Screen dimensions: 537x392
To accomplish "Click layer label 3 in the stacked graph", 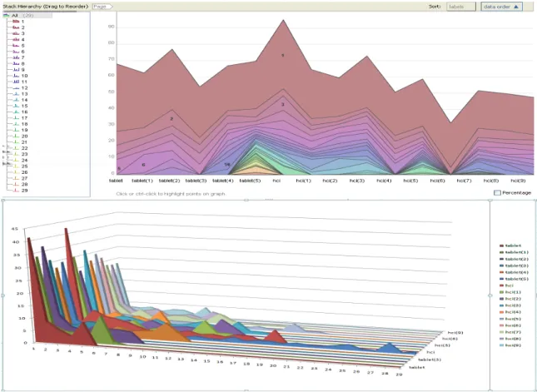I will coord(283,104).
